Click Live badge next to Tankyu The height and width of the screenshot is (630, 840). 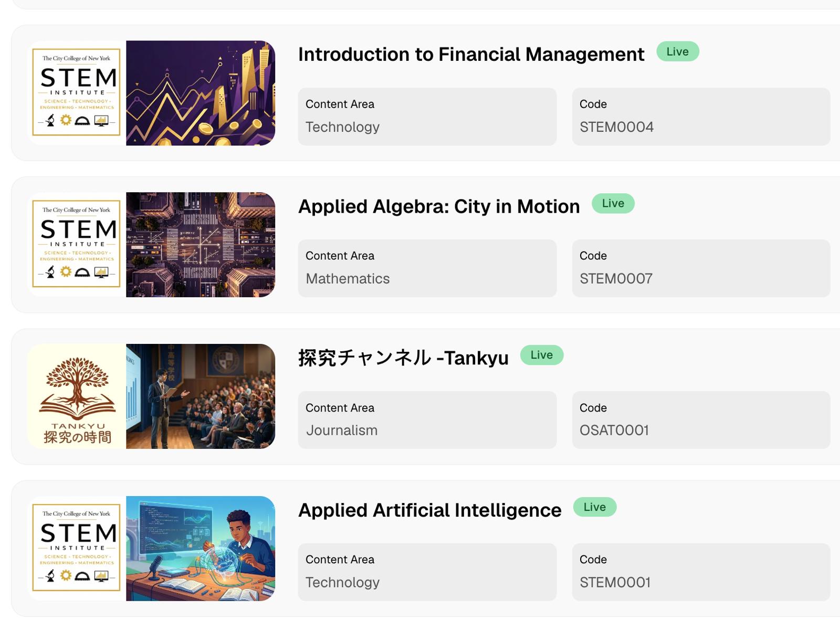(x=542, y=355)
